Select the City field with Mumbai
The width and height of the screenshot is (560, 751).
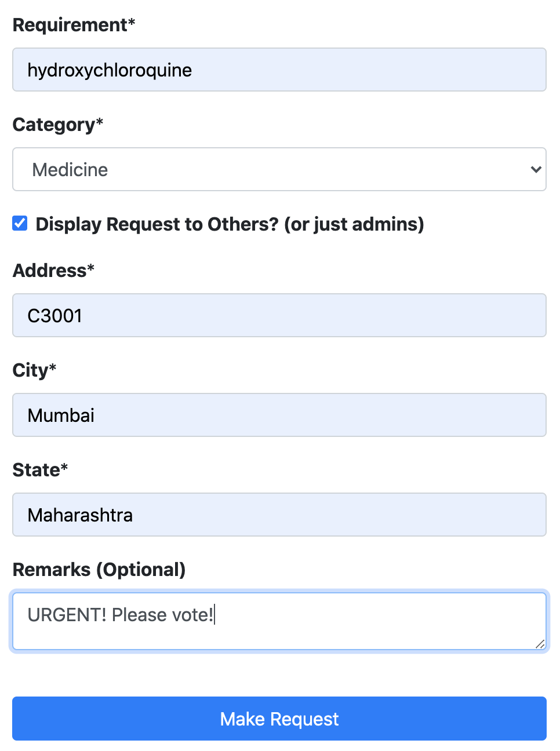tap(279, 415)
